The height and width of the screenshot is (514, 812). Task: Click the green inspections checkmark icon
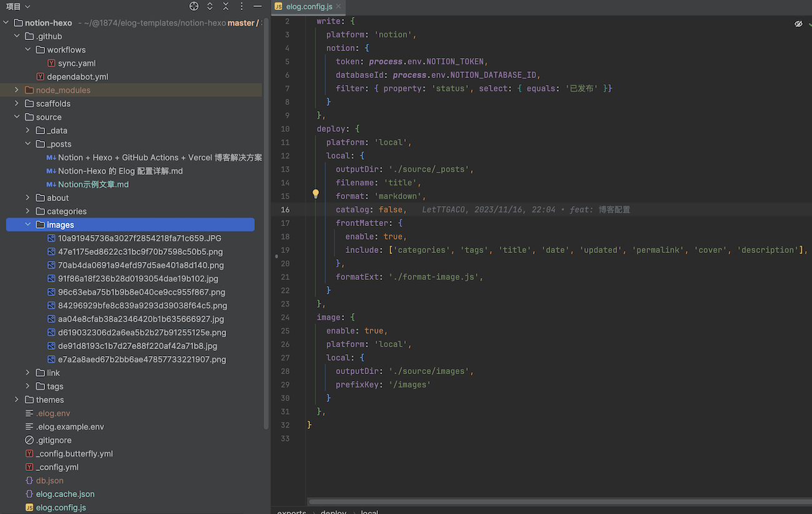(x=810, y=24)
